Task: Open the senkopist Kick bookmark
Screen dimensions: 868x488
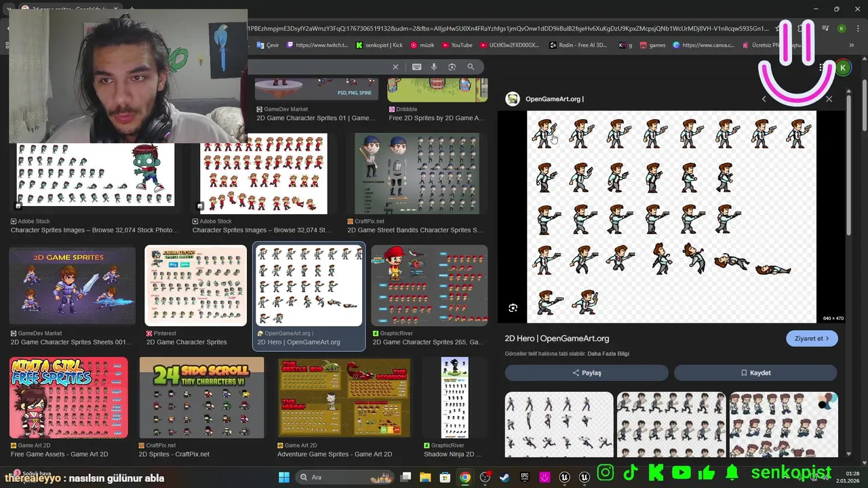Action: pyautogui.click(x=379, y=45)
